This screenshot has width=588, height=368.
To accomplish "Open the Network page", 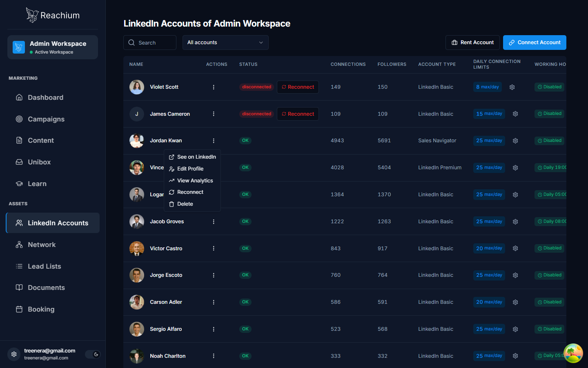I will pyautogui.click(x=53, y=245).
